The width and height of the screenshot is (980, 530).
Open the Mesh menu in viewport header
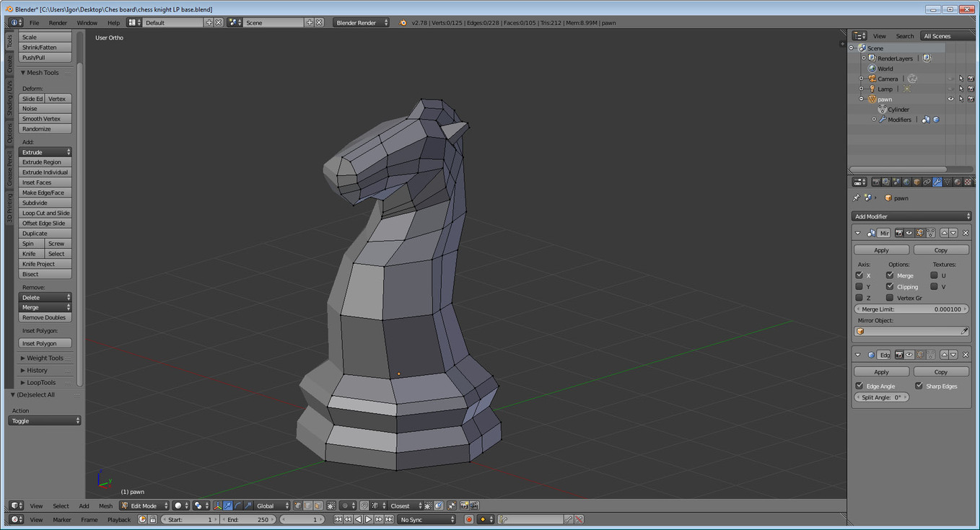point(105,505)
